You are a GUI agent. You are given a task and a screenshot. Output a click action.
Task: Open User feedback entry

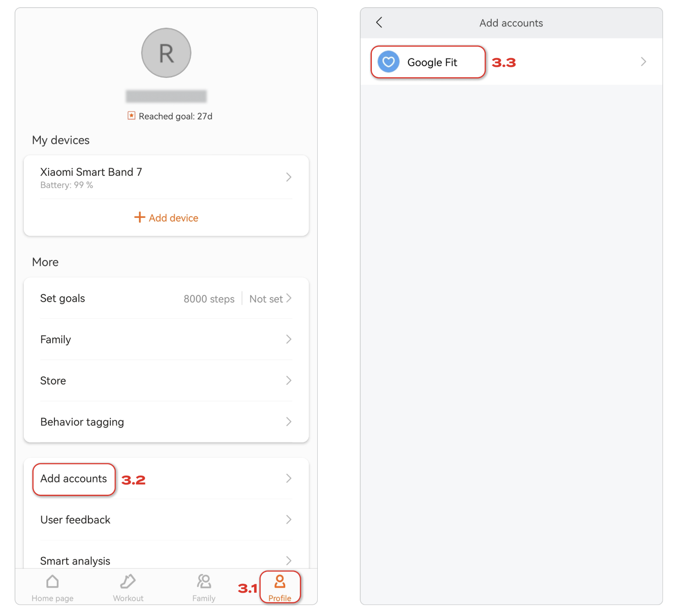click(x=76, y=520)
